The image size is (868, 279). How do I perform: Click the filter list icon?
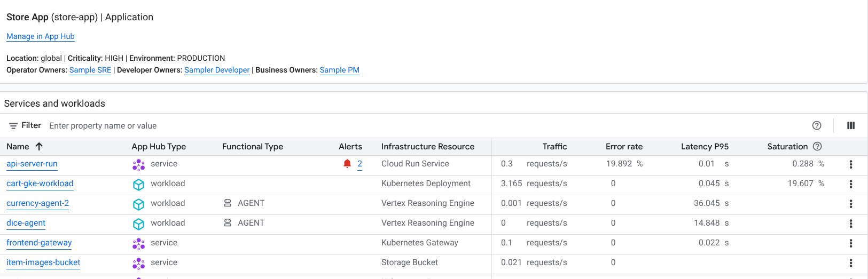click(13, 126)
